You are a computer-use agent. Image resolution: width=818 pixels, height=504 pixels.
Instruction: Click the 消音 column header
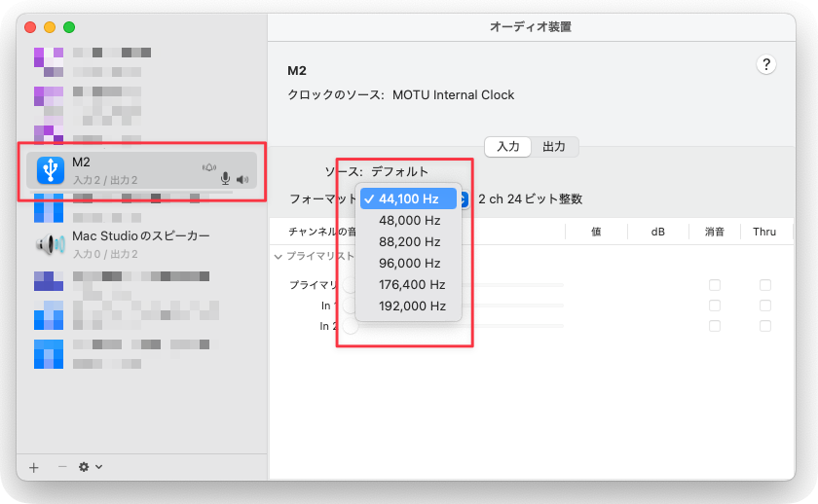click(715, 232)
